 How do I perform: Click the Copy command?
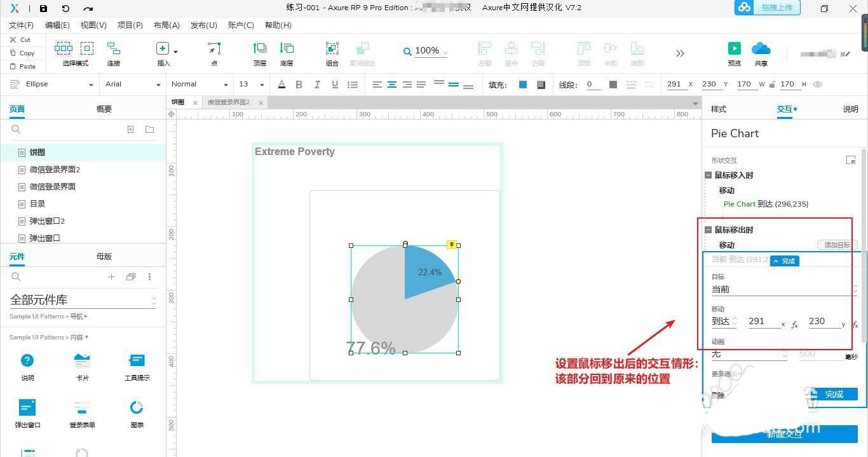click(22, 53)
